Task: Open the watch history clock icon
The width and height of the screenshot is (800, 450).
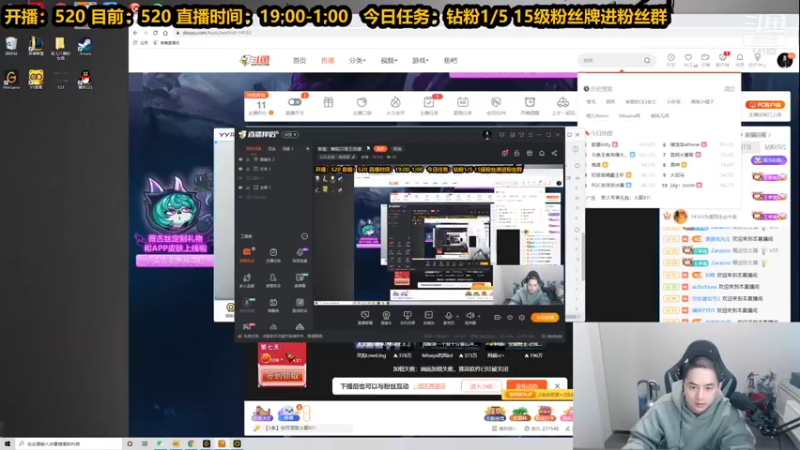Action: [671, 58]
